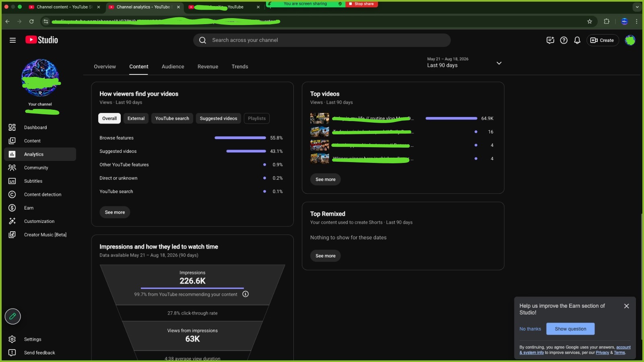Image resolution: width=644 pixels, height=362 pixels.
Task: Open the account avatar menu in header
Action: 630,40
